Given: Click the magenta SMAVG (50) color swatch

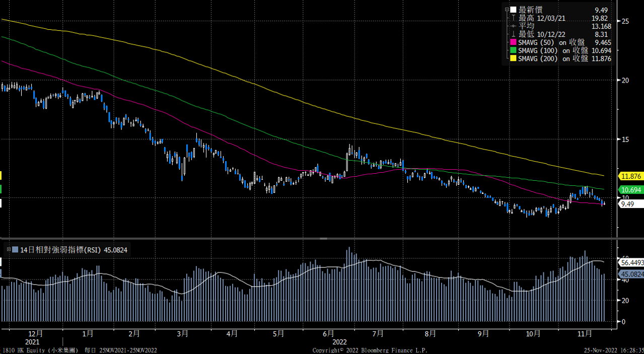Looking at the screenshot, I should 512,42.
